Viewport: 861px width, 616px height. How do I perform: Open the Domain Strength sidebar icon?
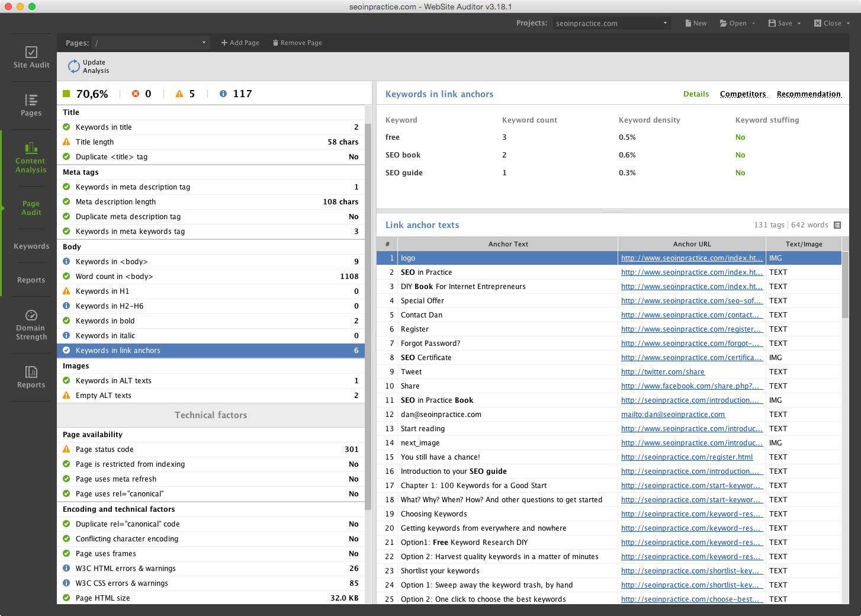31,316
